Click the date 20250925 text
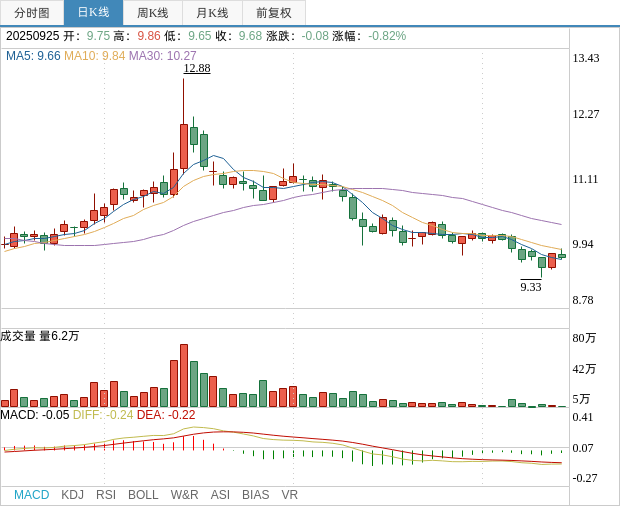 click(x=32, y=36)
